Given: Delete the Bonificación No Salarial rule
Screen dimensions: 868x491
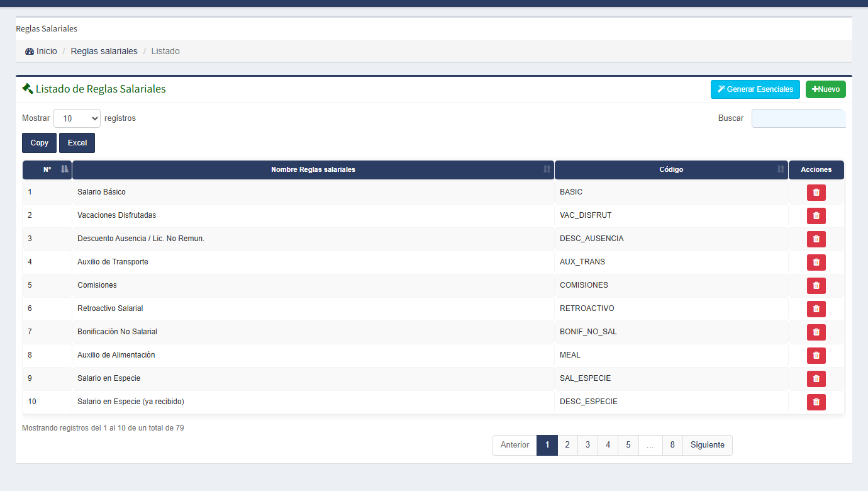Looking at the screenshot, I should coord(816,332).
